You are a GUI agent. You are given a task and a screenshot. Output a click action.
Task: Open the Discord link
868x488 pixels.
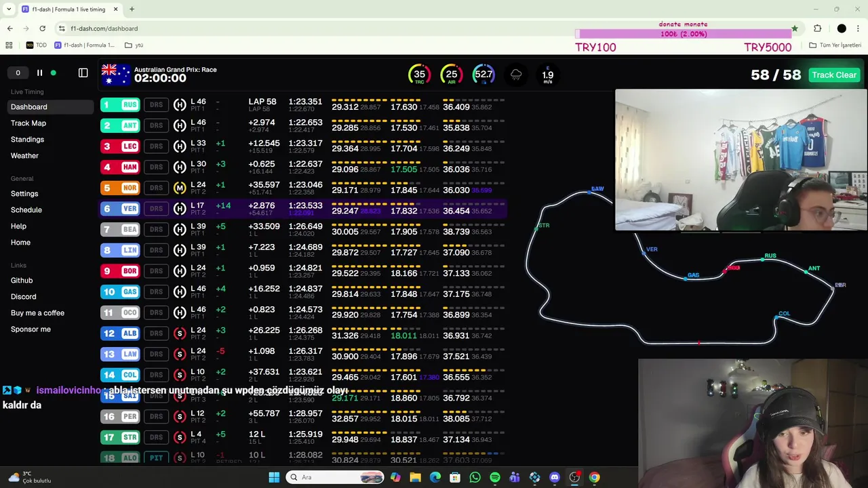(24, 297)
